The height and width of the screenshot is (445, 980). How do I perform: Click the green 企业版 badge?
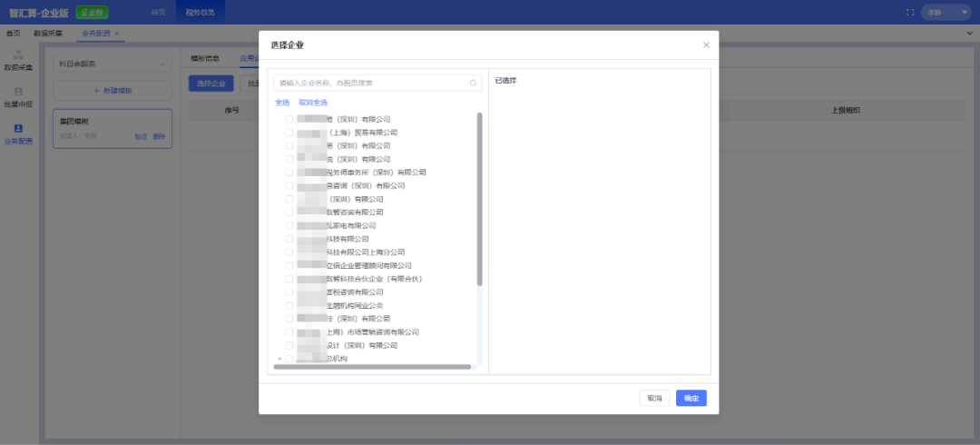coord(92,12)
